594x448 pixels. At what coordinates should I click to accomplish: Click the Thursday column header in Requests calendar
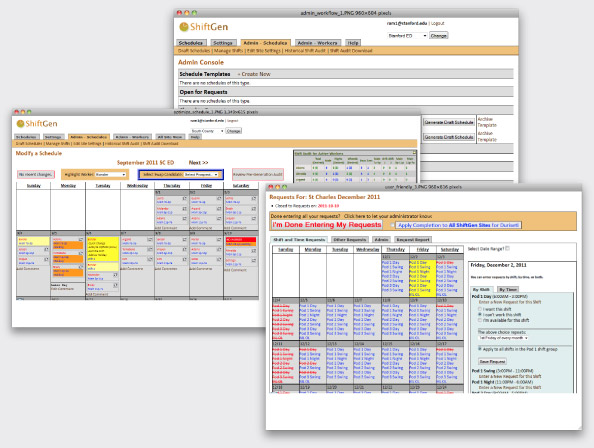click(x=395, y=250)
